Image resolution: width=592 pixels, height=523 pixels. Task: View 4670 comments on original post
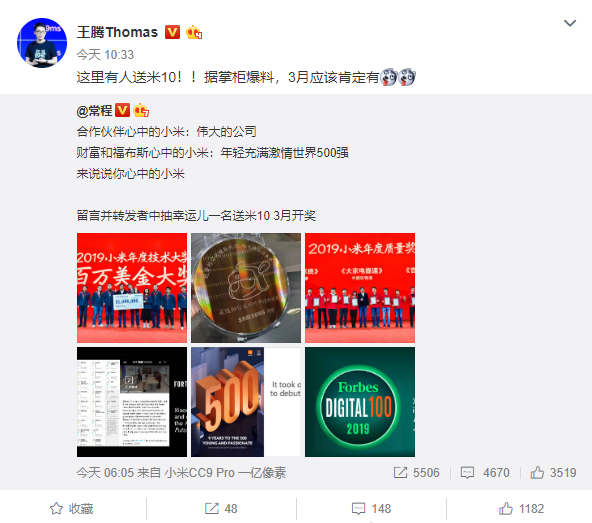coord(485,472)
